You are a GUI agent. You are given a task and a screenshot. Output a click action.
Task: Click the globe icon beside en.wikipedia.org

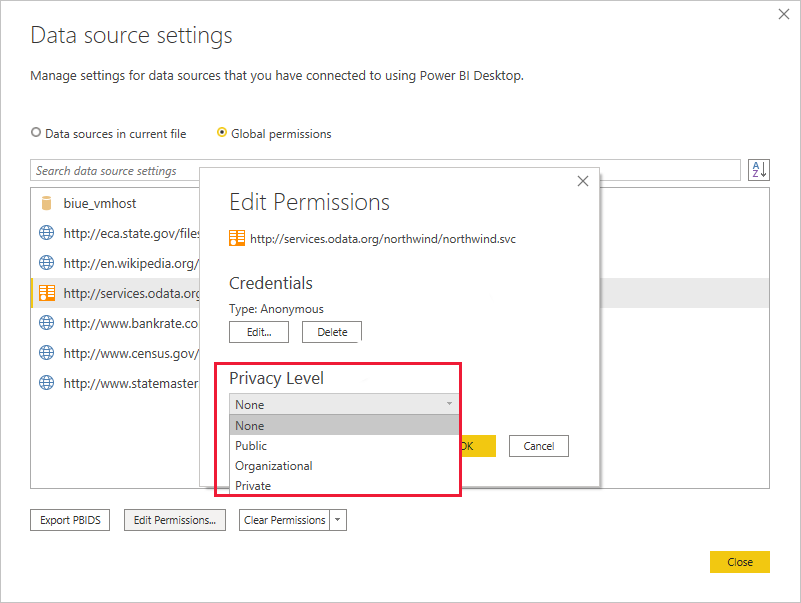pyautogui.click(x=47, y=263)
